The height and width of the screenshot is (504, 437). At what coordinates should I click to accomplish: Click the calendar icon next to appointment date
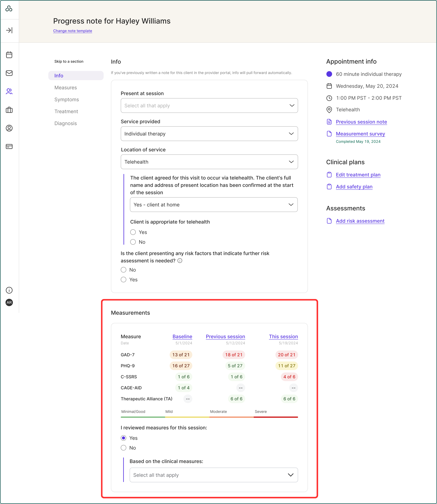tap(329, 86)
